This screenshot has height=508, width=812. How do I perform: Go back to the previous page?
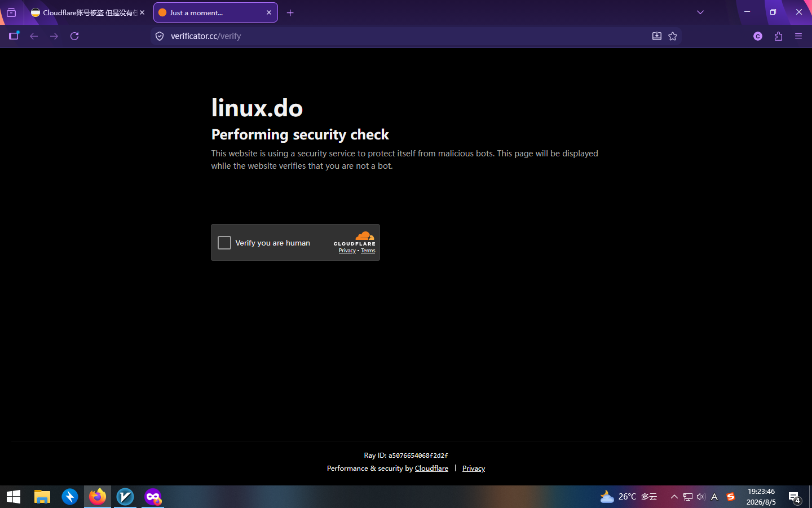[34, 36]
